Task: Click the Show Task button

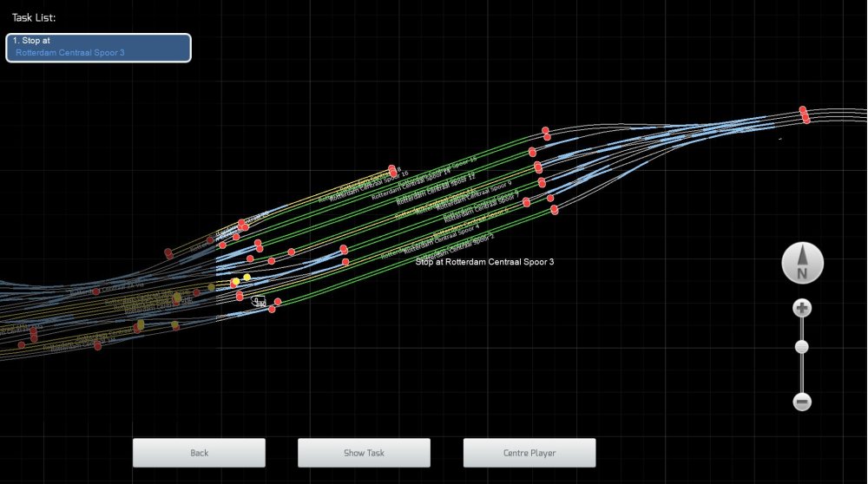Action: click(364, 453)
